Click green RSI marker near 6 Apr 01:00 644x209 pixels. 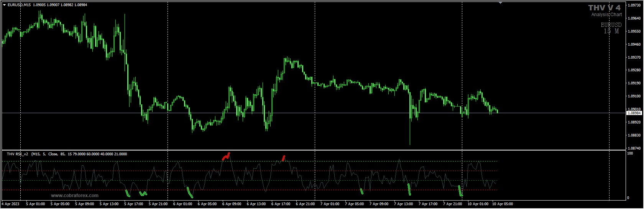(x=190, y=193)
